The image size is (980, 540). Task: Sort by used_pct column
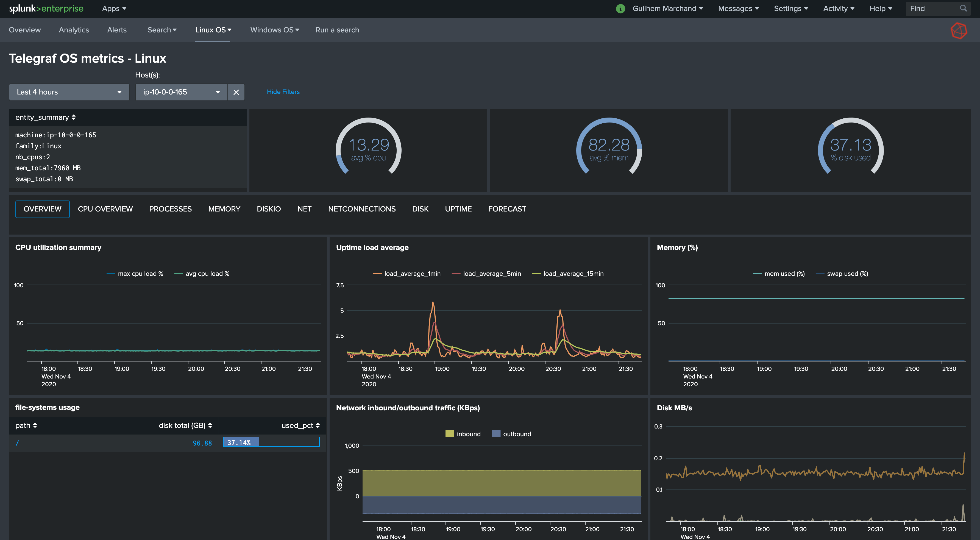(318, 425)
